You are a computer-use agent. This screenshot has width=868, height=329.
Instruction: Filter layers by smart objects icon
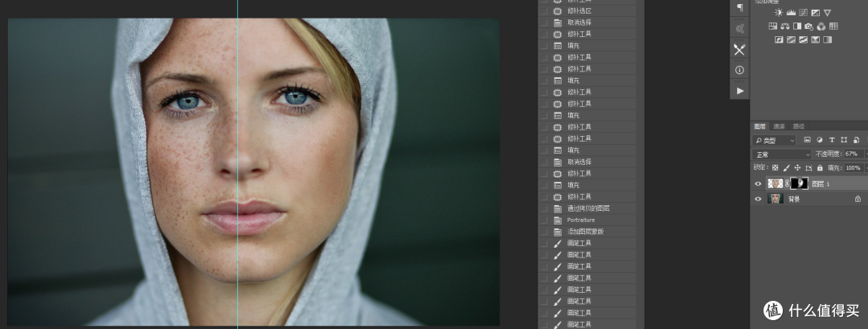(857, 140)
